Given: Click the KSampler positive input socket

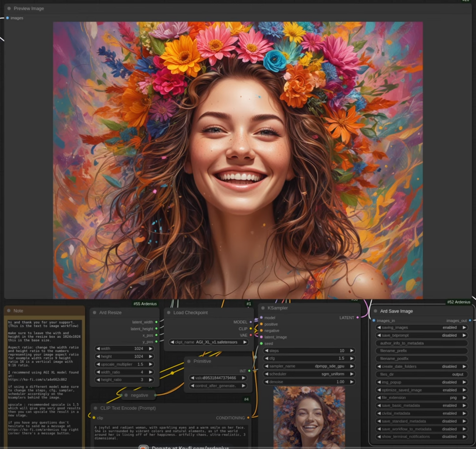Looking at the screenshot, I should tap(261, 324).
